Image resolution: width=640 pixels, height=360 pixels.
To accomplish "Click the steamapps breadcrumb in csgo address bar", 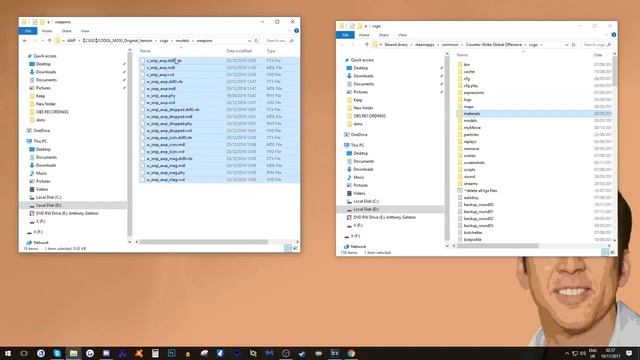I will 424,45.
